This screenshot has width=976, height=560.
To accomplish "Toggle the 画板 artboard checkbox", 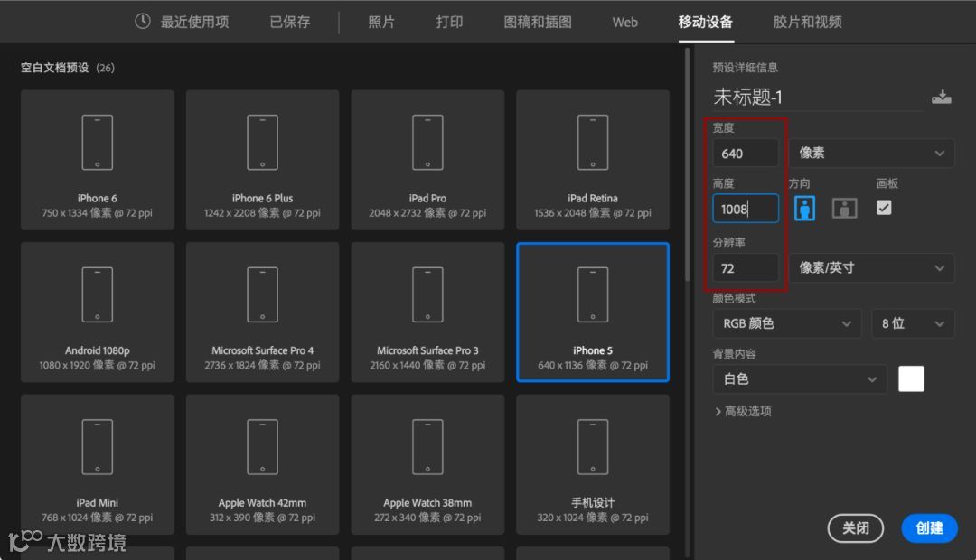I will [884, 207].
